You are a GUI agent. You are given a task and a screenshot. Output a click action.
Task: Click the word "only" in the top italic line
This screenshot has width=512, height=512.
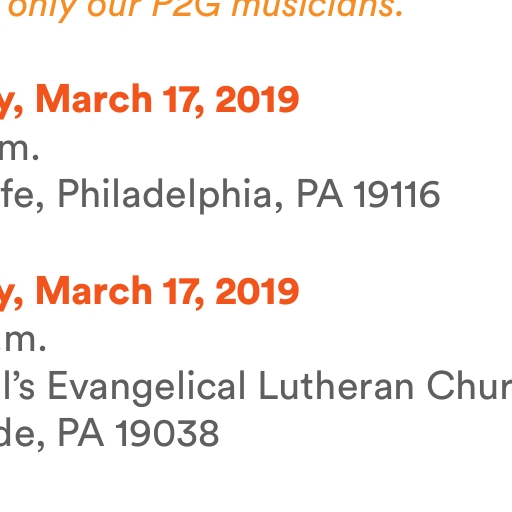coord(42,10)
